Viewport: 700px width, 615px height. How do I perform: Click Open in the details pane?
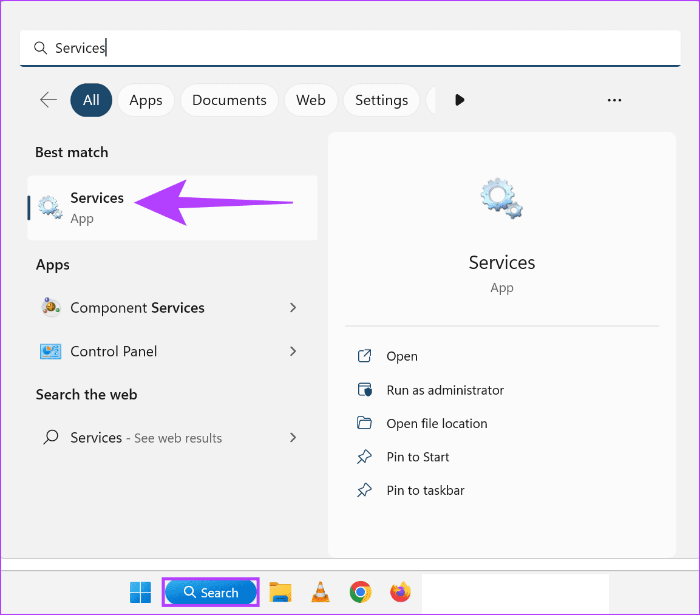(x=403, y=356)
